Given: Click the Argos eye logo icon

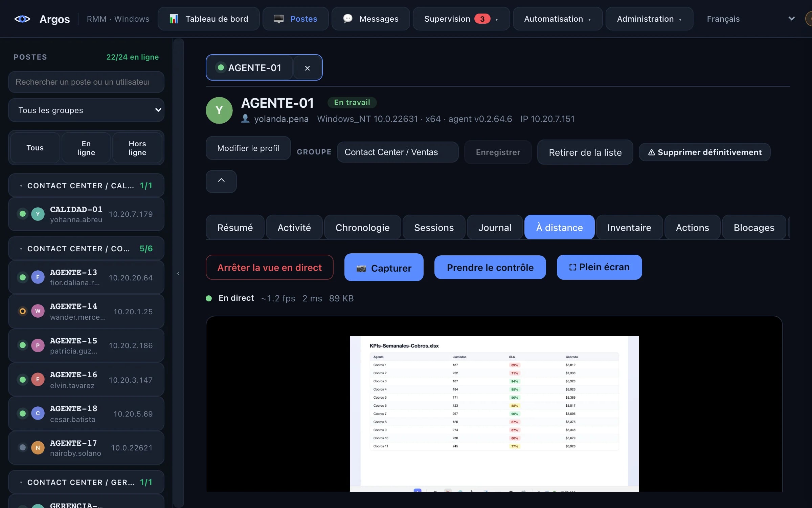Looking at the screenshot, I should coord(22,19).
